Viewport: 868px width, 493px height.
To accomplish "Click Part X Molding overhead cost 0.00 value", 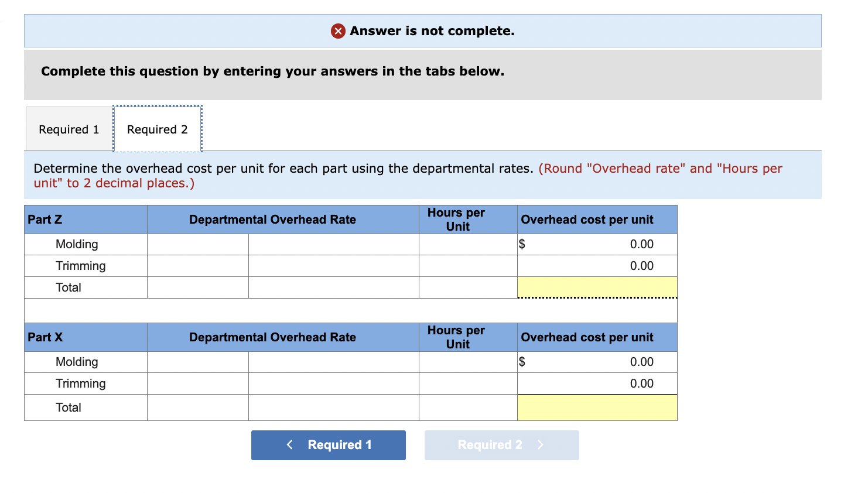I will (641, 362).
